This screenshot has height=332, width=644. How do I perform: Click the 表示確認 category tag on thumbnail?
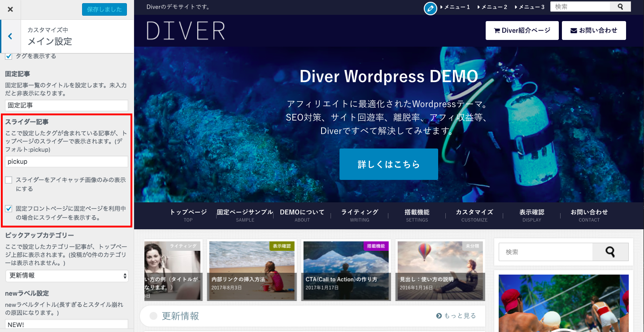[282, 246]
